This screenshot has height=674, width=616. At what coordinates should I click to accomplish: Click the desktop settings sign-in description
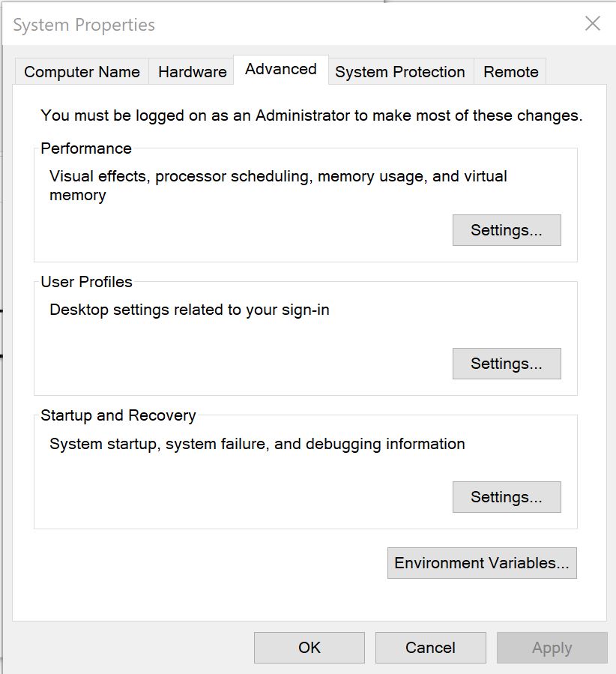pos(189,310)
